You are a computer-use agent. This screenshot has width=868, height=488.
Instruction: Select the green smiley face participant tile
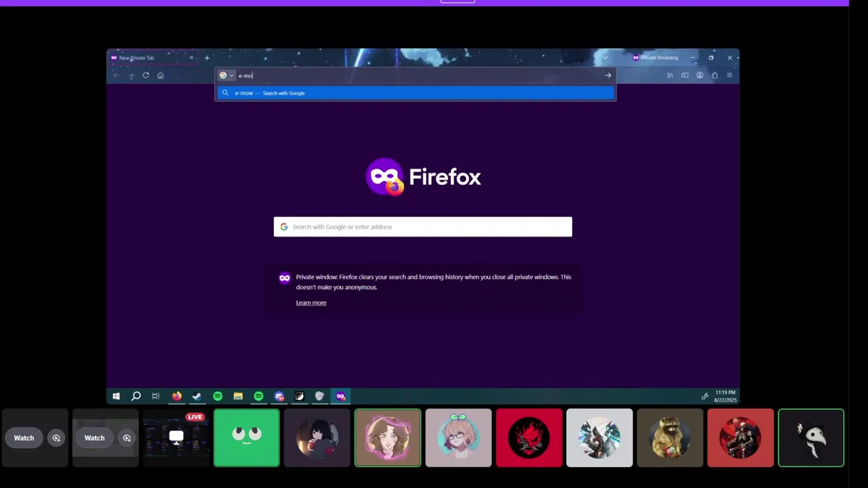click(246, 438)
